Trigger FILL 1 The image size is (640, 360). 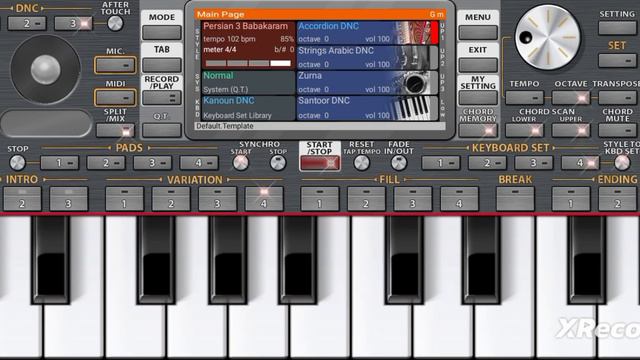tap(320, 199)
